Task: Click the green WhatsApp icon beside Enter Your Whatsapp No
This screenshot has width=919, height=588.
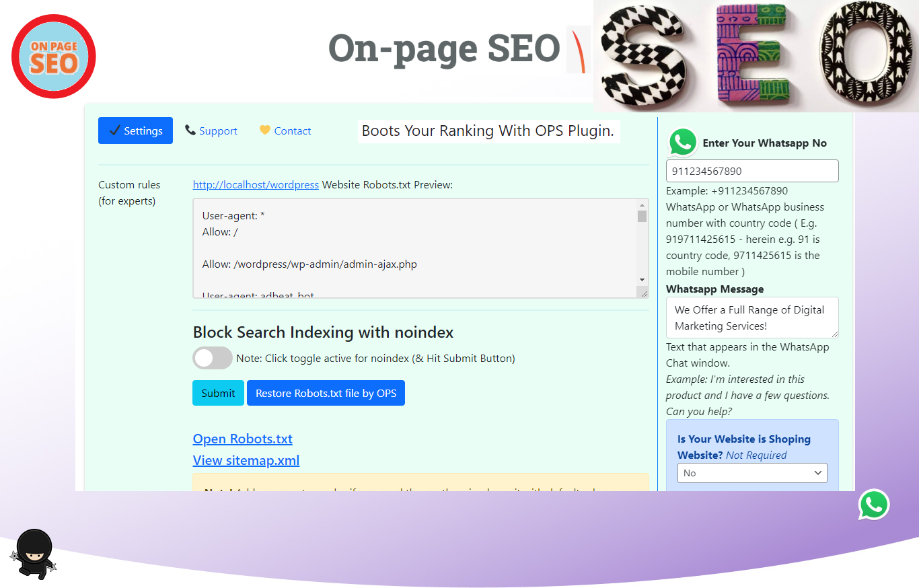Action: (x=683, y=143)
